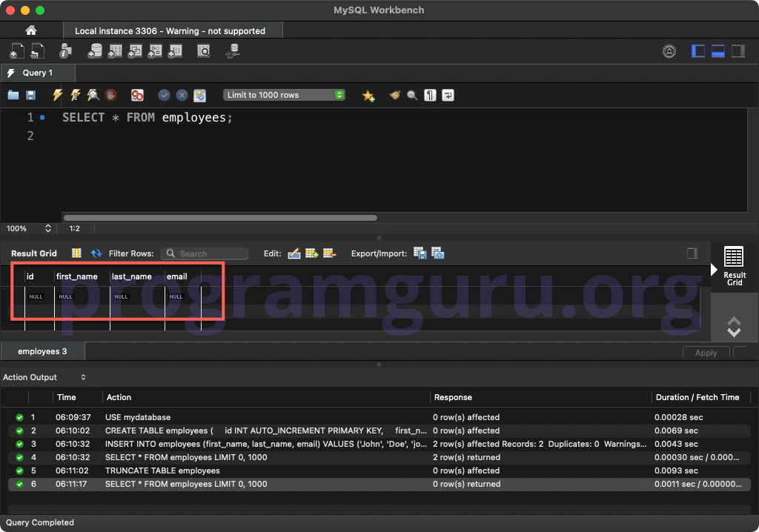Open SQL script file in new tab icon
This screenshot has width=759, height=532.
pyautogui.click(x=37, y=51)
